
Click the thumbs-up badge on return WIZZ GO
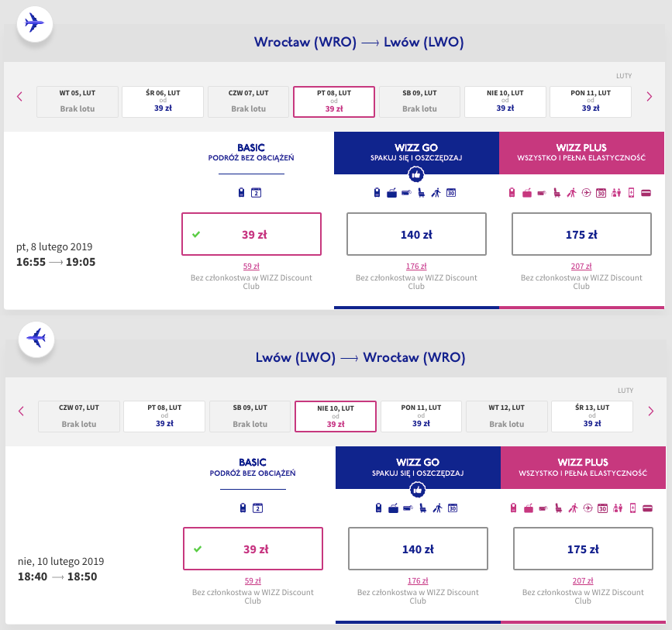(418, 490)
